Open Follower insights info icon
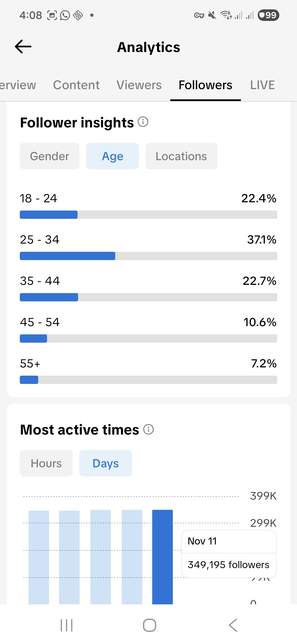Screen dimensions: 297x644 (143, 122)
